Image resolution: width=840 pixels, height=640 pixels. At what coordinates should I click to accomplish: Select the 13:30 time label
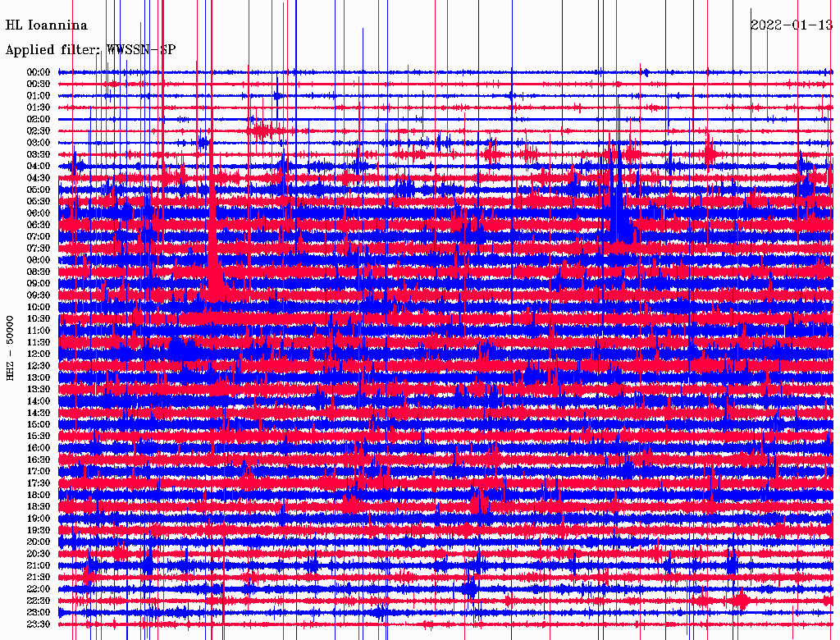[x=39, y=390]
